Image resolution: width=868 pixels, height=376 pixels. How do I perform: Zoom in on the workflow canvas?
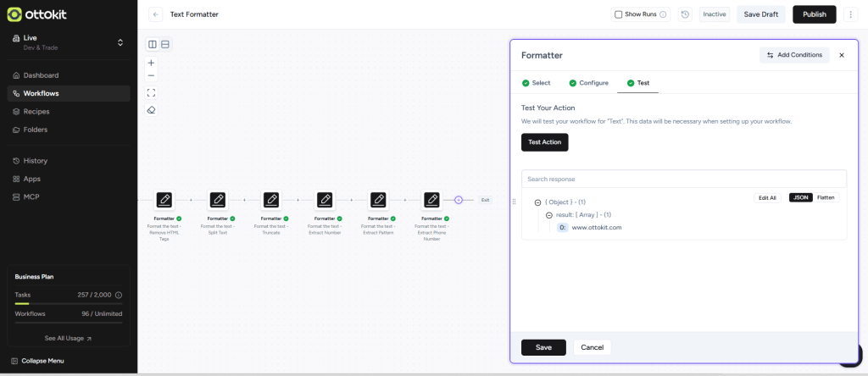click(x=152, y=63)
